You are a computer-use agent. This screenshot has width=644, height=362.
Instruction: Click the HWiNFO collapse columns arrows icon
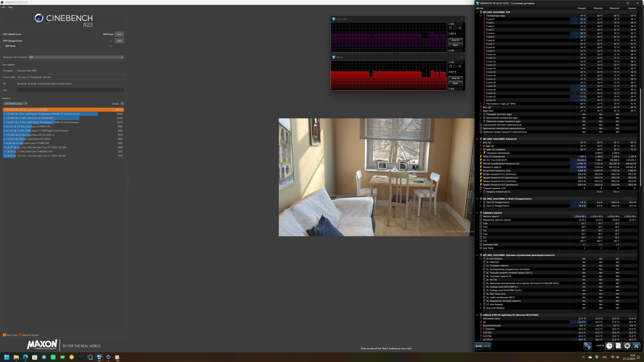click(x=487, y=346)
